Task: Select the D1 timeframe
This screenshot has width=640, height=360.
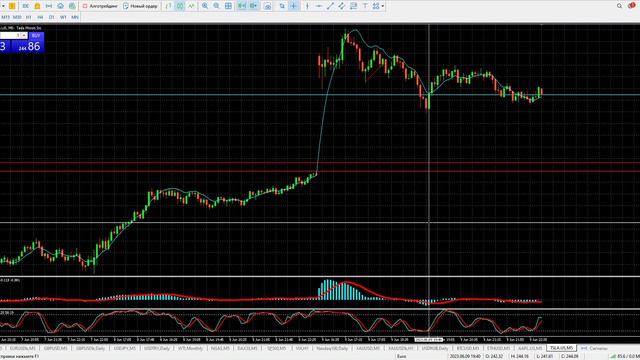Action: click(x=51, y=17)
